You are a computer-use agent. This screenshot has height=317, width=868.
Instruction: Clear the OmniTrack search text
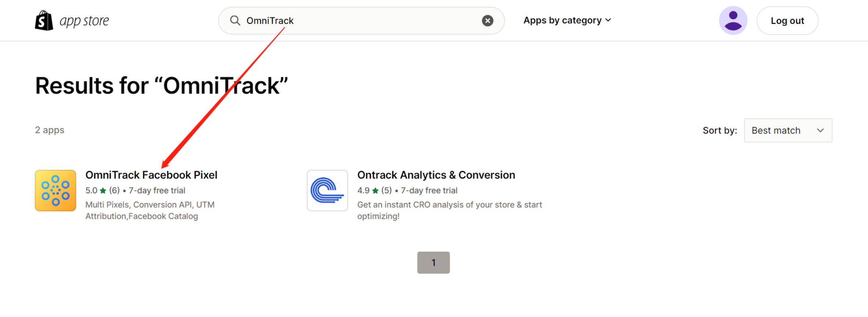[487, 21]
